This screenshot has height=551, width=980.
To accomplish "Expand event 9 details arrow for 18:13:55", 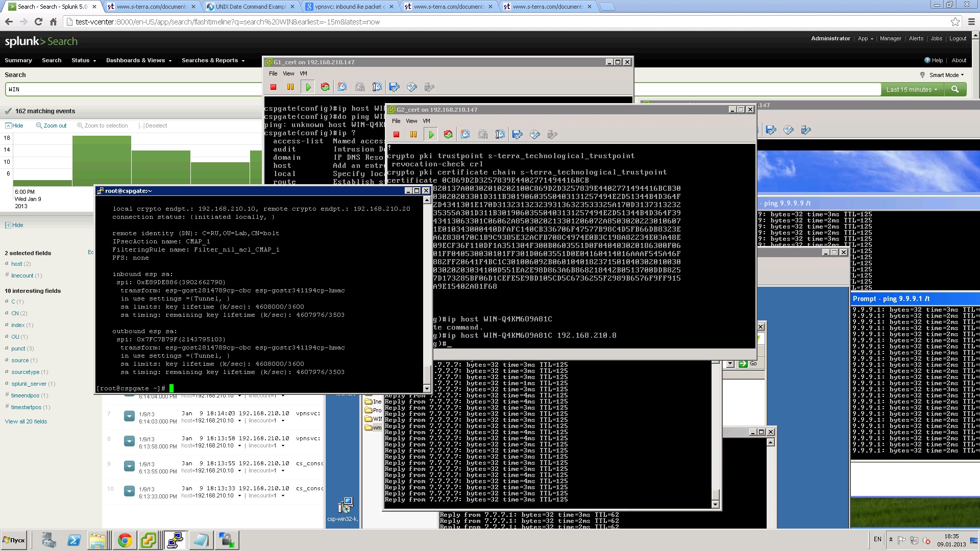I will [x=129, y=466].
